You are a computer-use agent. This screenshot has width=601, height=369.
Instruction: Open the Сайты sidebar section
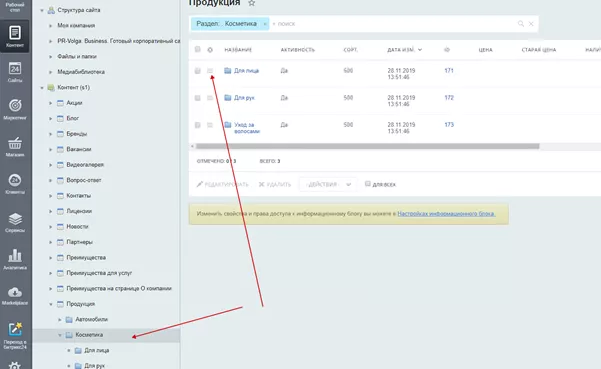pyautogui.click(x=15, y=72)
